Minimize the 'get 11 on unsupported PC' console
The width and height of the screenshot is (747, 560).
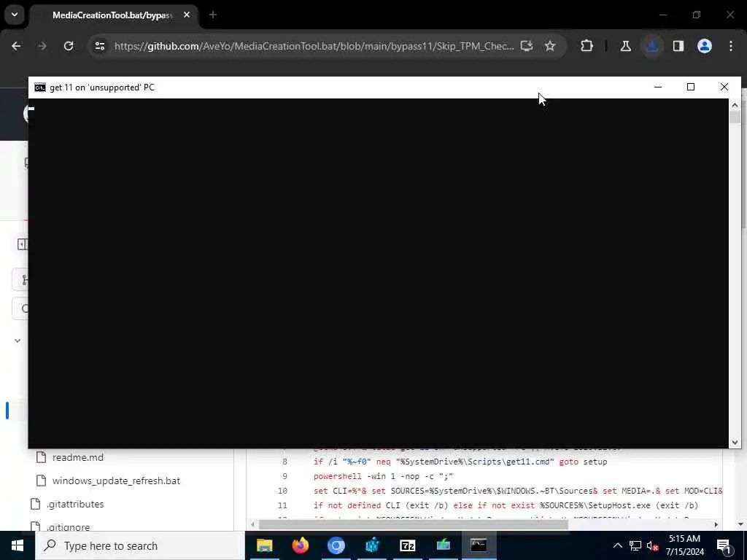(x=658, y=87)
